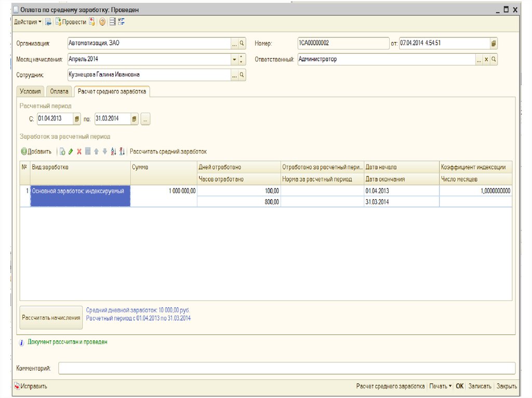Switch to the Оплата tab

pos(59,91)
